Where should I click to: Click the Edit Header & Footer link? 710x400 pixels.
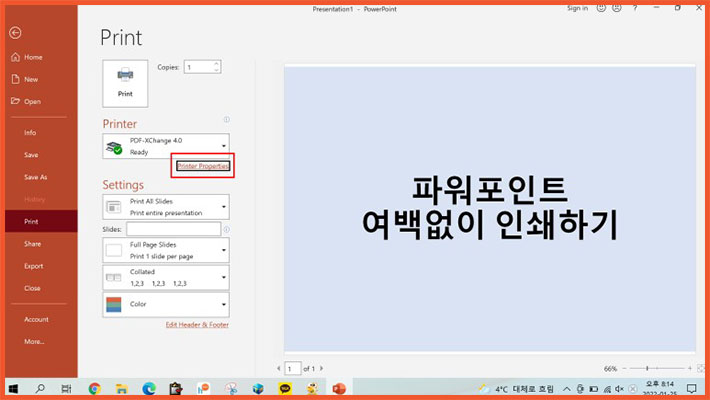click(197, 325)
